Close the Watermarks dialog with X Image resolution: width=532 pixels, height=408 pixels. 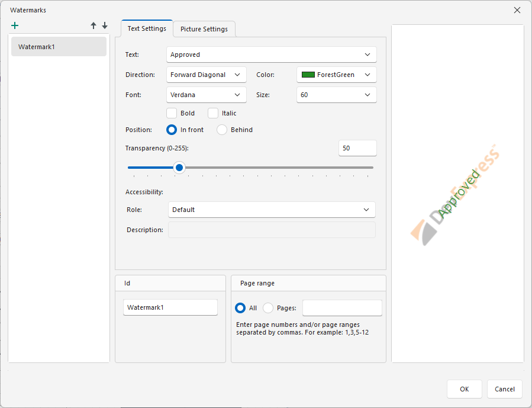[517, 10]
